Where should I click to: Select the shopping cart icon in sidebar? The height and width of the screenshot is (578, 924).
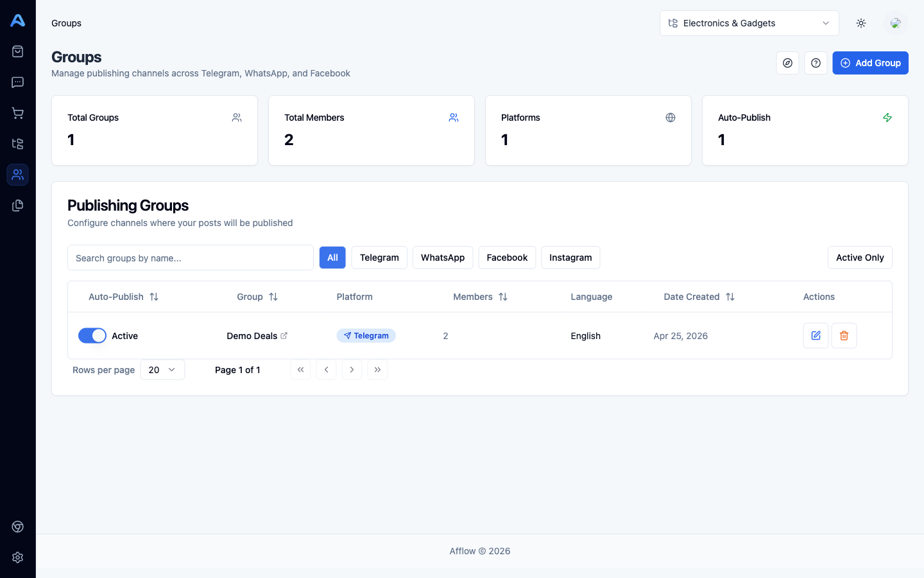coord(17,112)
